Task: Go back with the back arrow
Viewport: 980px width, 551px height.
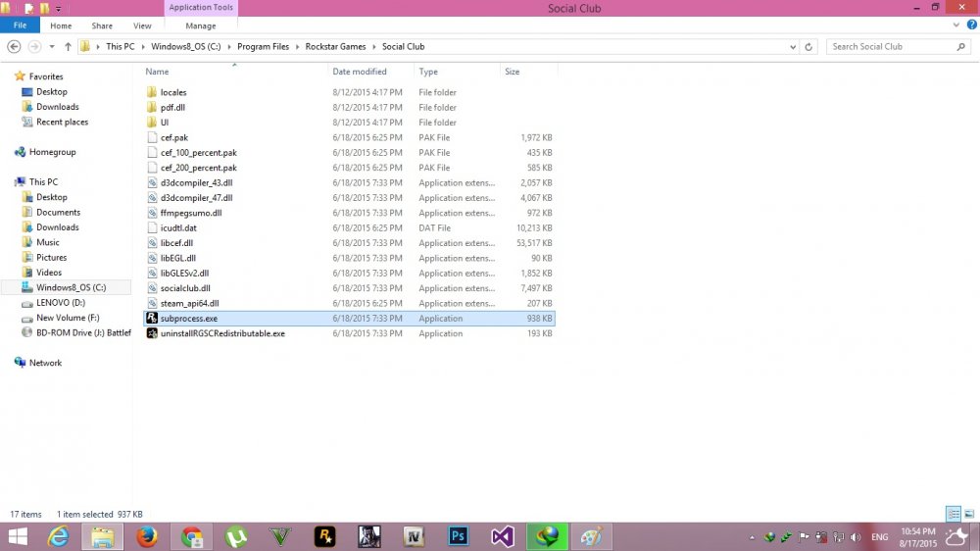Action: pos(14,46)
